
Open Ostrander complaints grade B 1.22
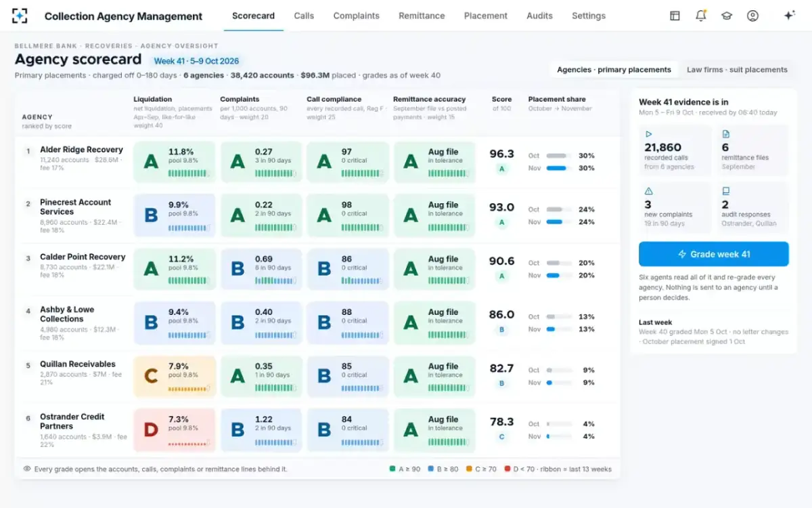pos(261,430)
